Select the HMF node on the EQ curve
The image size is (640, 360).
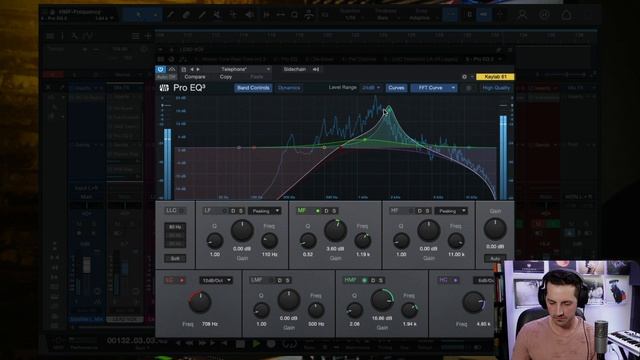(x=389, y=109)
